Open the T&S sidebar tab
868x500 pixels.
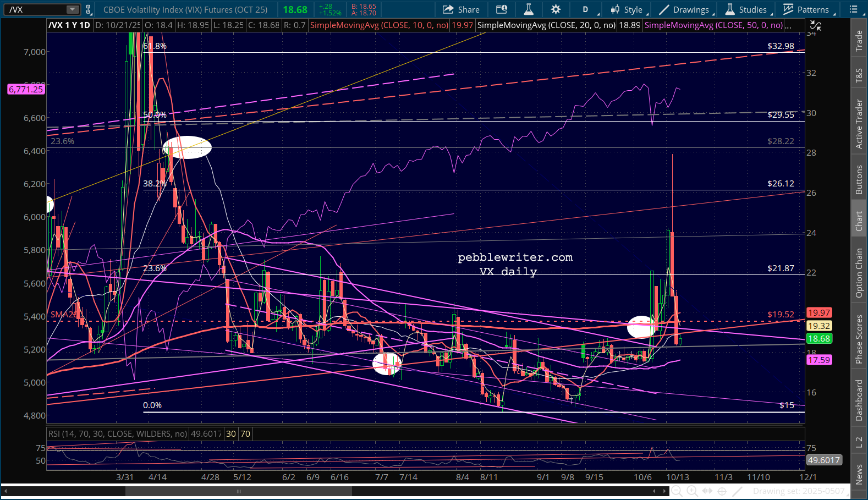(859, 76)
